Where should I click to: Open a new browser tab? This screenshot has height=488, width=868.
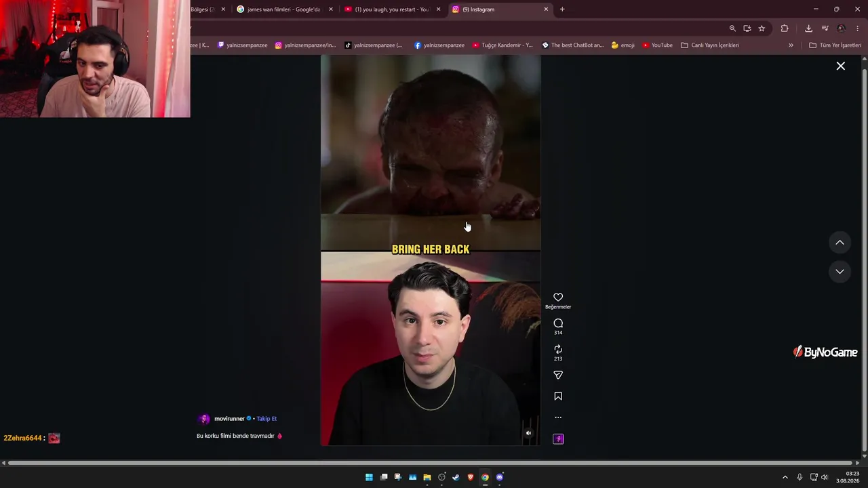(562, 9)
